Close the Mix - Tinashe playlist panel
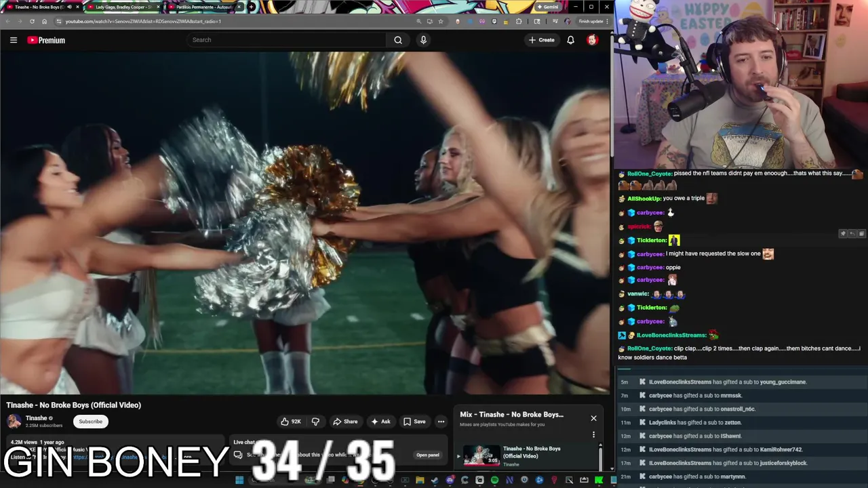Image resolution: width=868 pixels, height=488 pixels. (593, 418)
